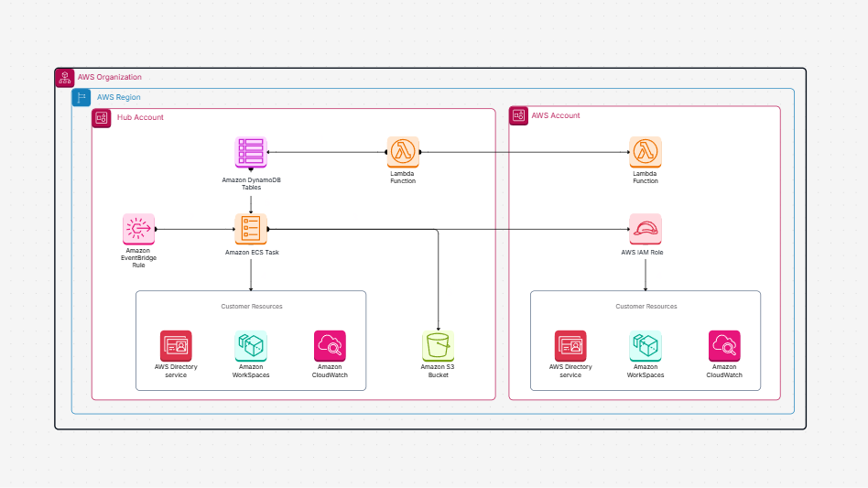Select Hub Account Amazon WorkSpaces icon
Image resolution: width=868 pixels, height=488 pixels.
(251, 346)
